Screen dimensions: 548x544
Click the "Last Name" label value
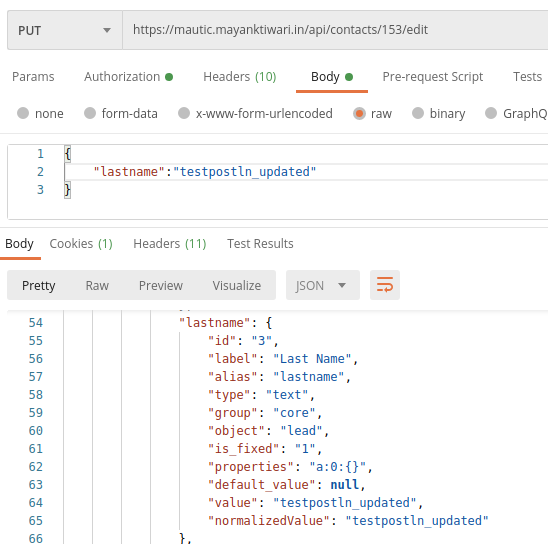(312, 359)
